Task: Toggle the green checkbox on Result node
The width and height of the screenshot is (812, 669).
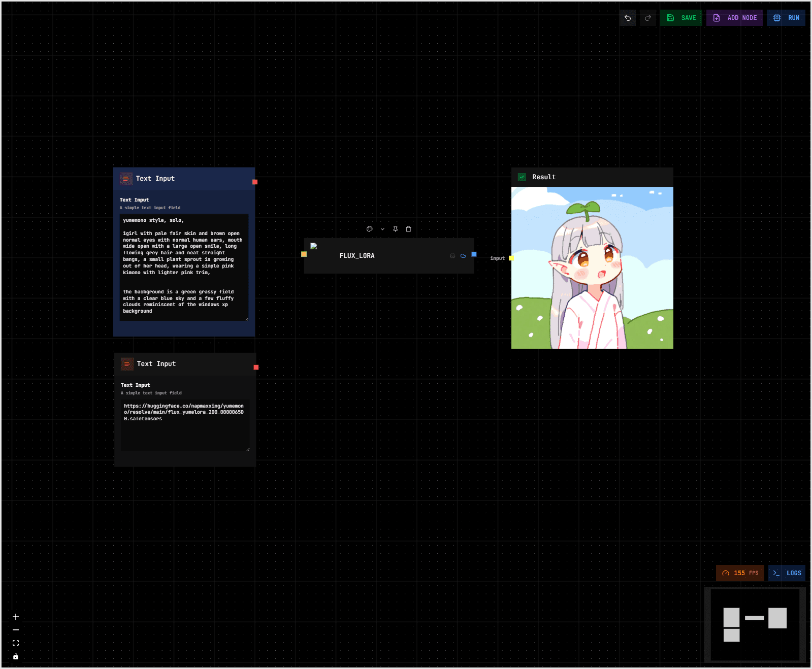Action: tap(522, 177)
